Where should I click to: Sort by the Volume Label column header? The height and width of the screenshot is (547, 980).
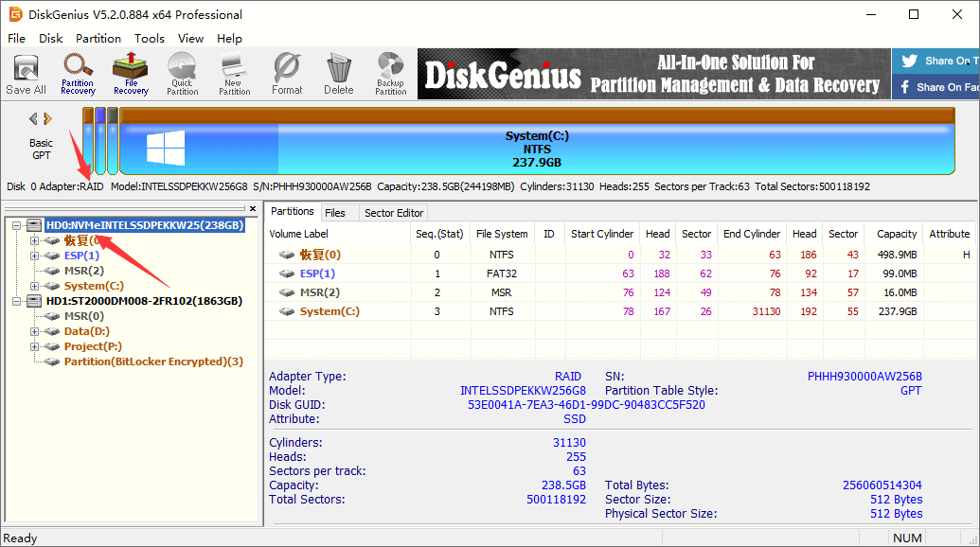[x=337, y=234]
